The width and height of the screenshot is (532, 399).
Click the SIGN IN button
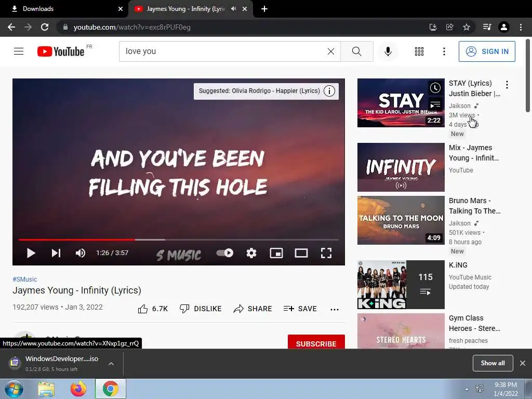[x=487, y=51]
